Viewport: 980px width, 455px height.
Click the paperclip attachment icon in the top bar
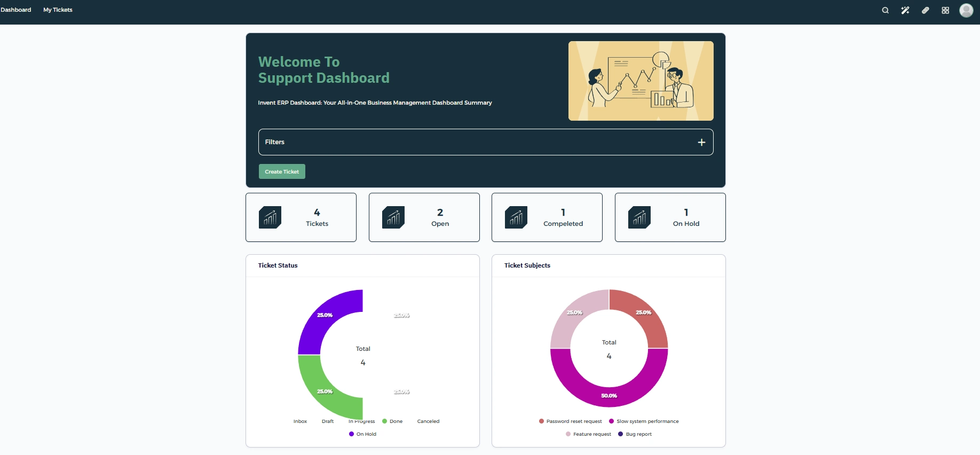point(926,10)
